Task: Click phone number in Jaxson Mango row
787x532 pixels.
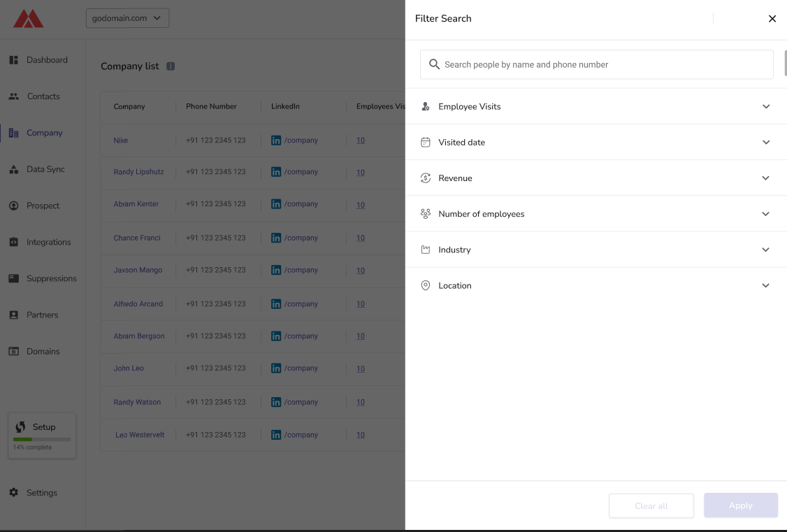Action: point(216,270)
